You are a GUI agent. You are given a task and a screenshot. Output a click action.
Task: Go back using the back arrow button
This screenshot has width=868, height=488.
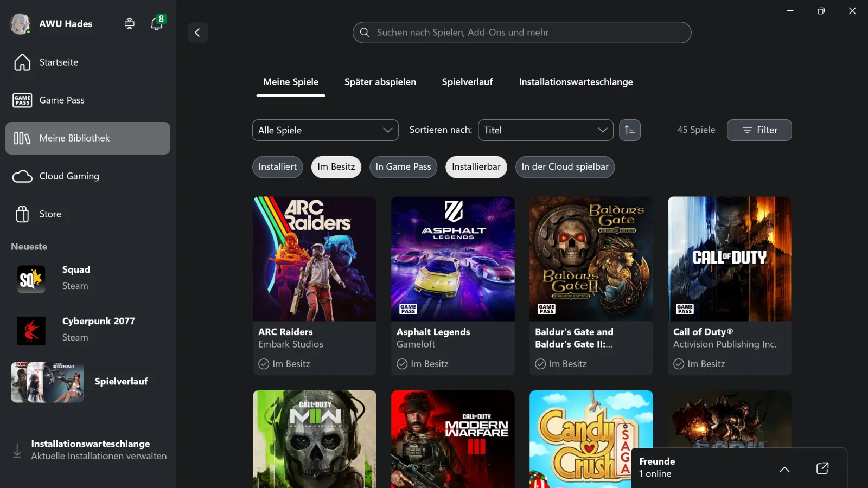click(x=197, y=33)
